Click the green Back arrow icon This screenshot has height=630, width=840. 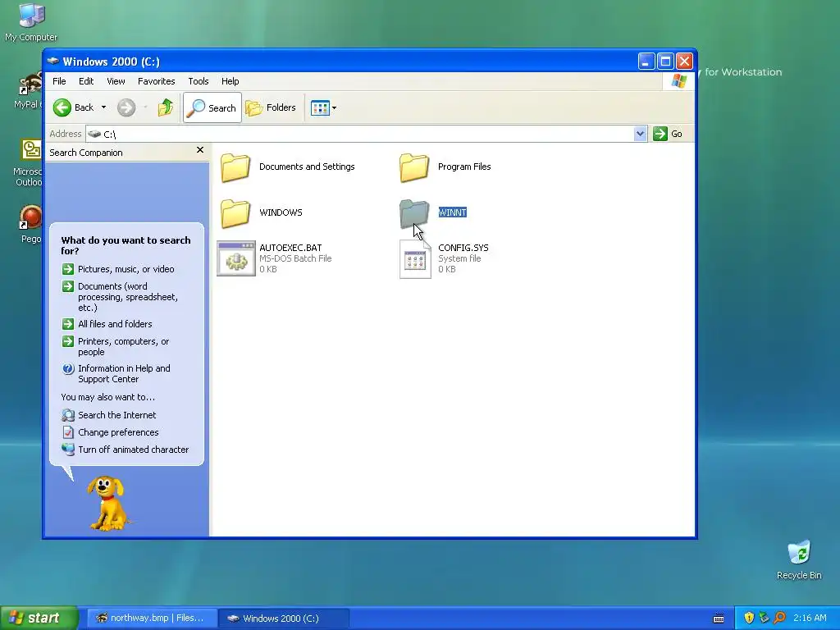point(62,107)
